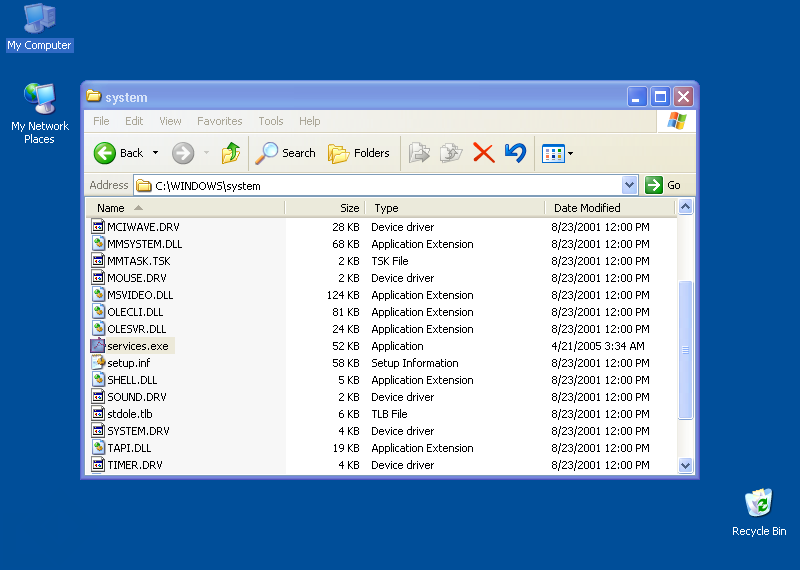
Task: Click the red Delete X icon
Action: point(483,153)
